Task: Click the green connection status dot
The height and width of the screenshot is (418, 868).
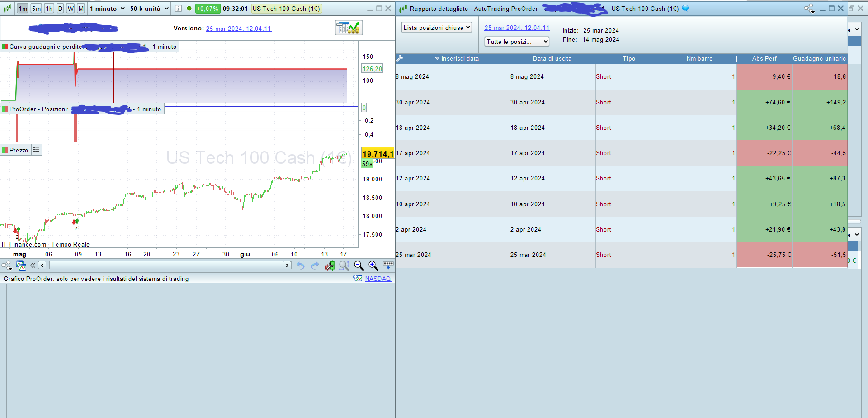Action: pyautogui.click(x=189, y=8)
